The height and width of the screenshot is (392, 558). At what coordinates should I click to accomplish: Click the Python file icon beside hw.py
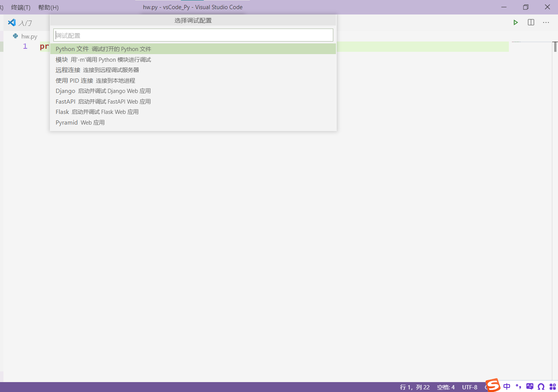click(x=15, y=36)
